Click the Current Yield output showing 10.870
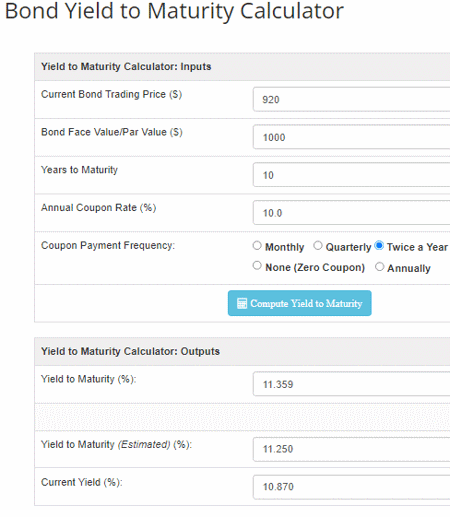The height and width of the screenshot is (517, 450). [x=351, y=487]
